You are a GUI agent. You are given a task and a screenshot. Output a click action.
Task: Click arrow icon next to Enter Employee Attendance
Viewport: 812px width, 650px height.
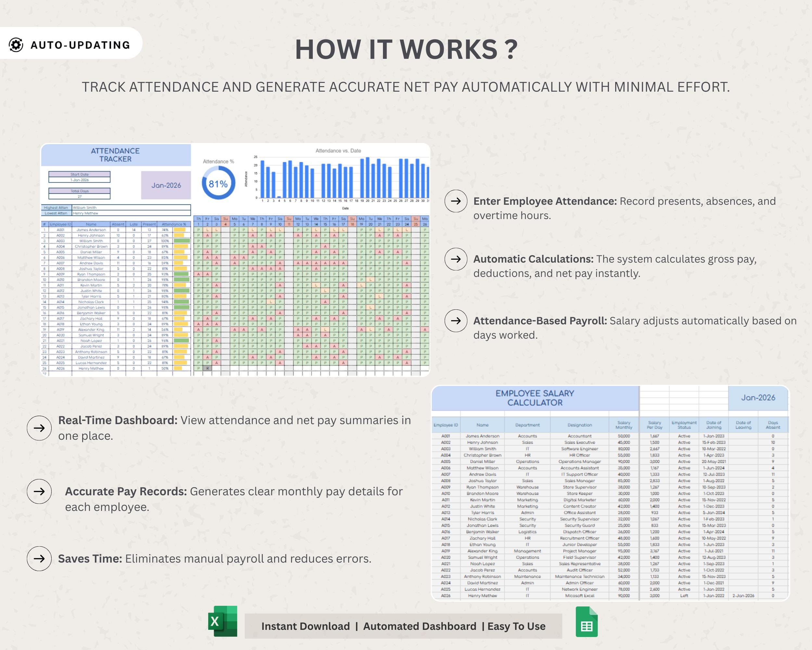pos(456,201)
